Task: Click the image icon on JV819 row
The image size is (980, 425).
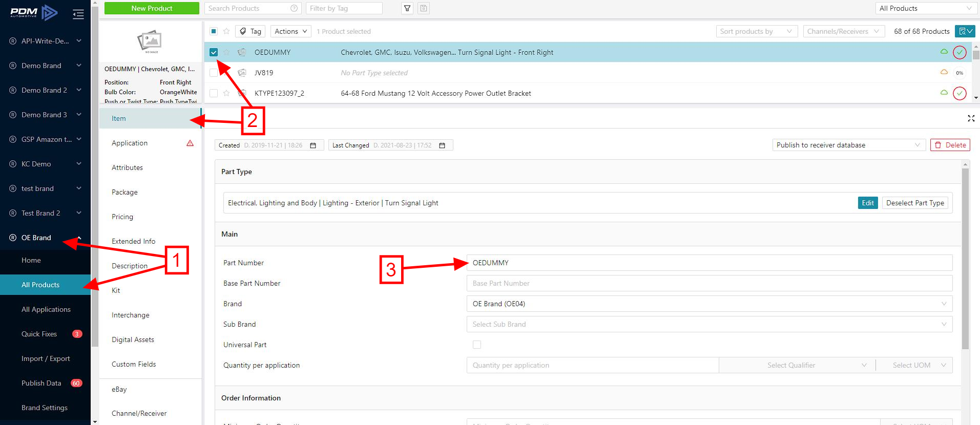Action: tap(242, 73)
